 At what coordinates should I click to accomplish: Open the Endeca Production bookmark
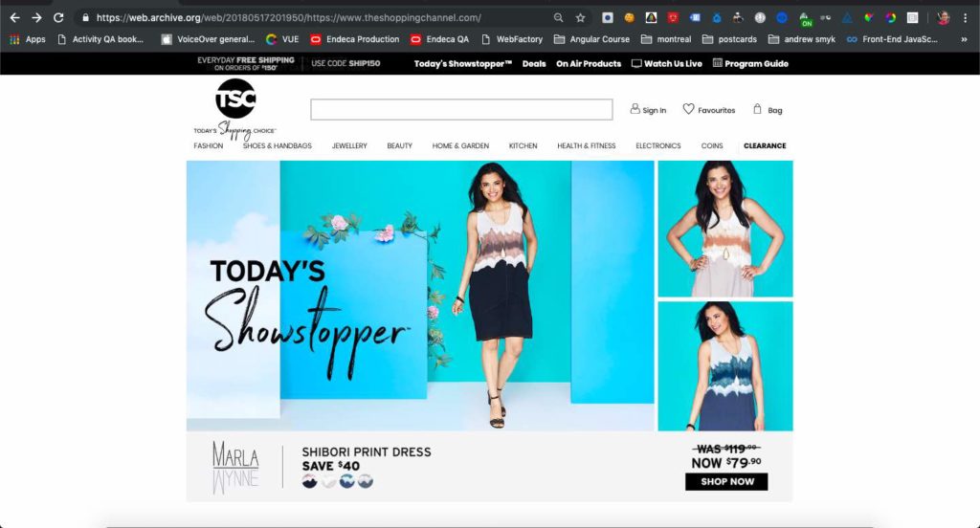(354, 39)
